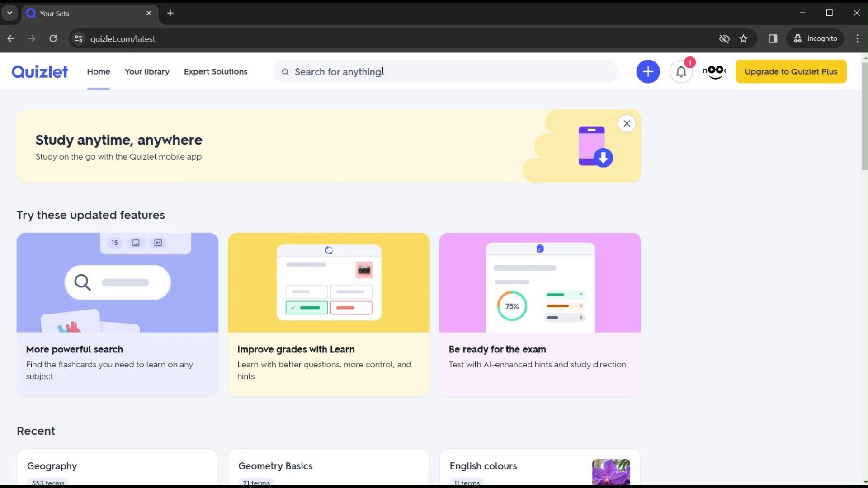Screen dimensions: 868x488
Task: Click the Search for anything field
Action: pos(445,72)
